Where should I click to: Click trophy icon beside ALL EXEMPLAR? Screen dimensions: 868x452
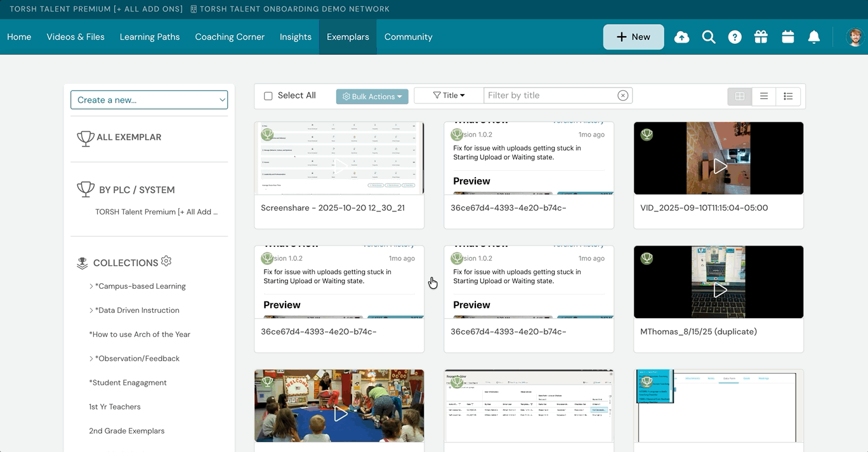[x=86, y=138]
